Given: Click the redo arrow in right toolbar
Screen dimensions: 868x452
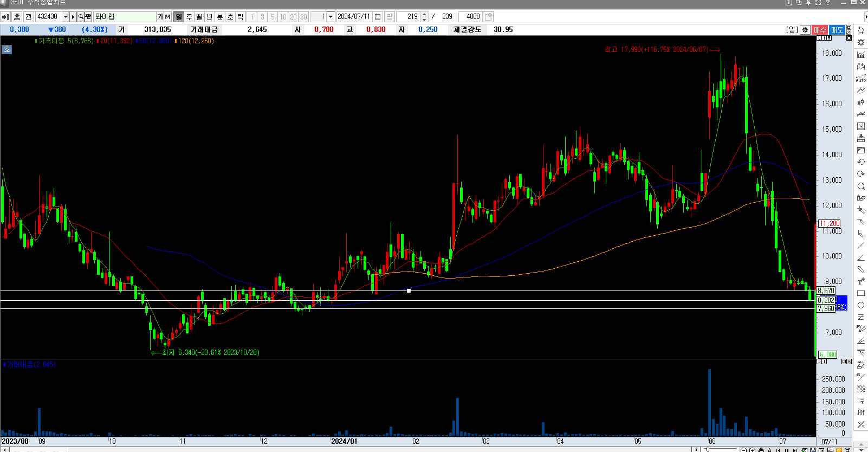Looking at the screenshot, I should (x=861, y=174).
